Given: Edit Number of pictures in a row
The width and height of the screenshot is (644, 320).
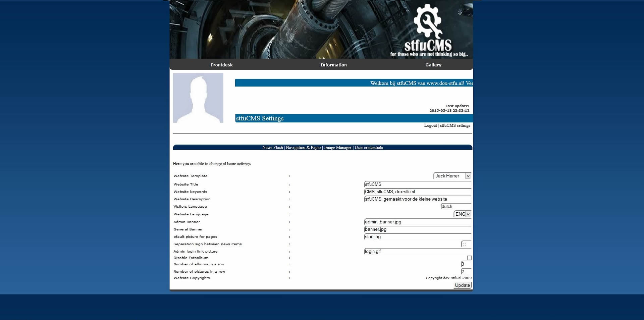Looking at the screenshot, I should pyautogui.click(x=466, y=271).
